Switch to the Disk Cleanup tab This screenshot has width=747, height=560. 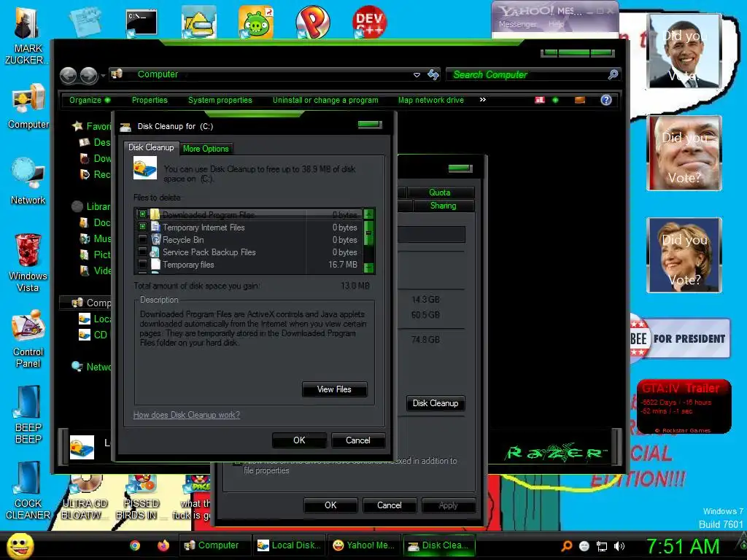[151, 147]
